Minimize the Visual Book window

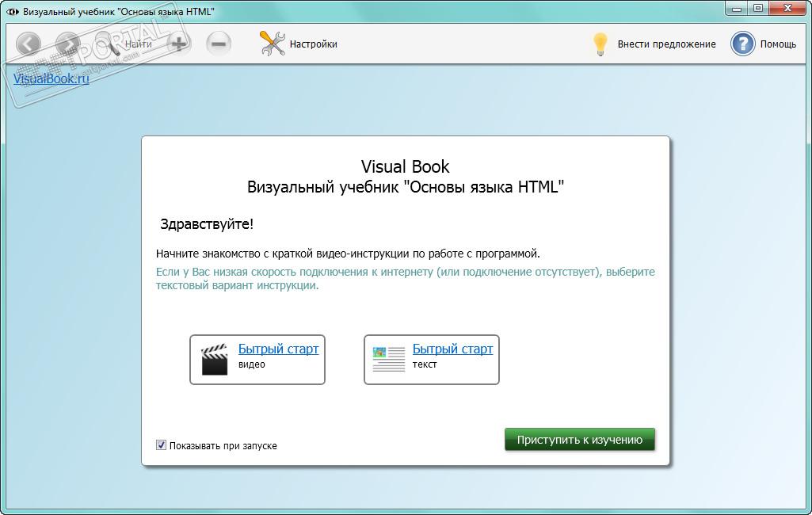tap(737, 8)
